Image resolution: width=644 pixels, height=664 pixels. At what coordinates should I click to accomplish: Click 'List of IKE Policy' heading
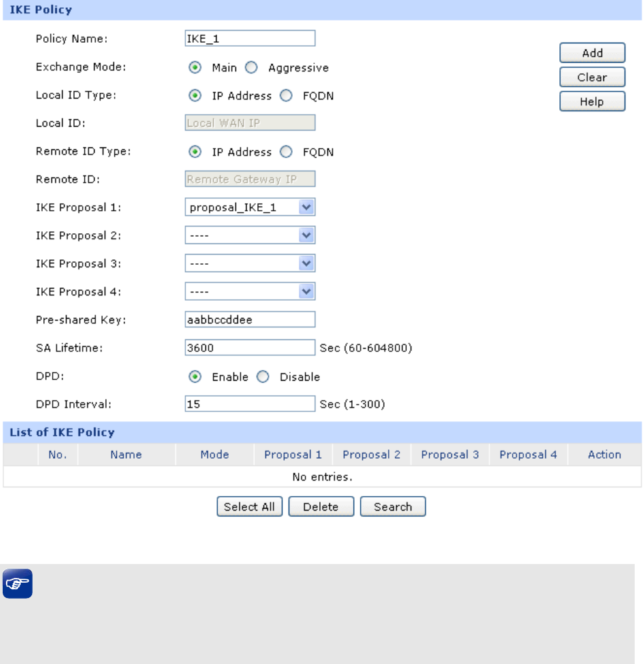tap(62, 432)
